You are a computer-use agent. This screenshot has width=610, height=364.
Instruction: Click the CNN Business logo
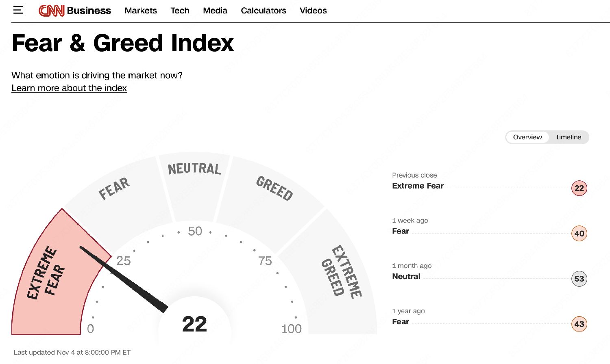pyautogui.click(x=75, y=11)
